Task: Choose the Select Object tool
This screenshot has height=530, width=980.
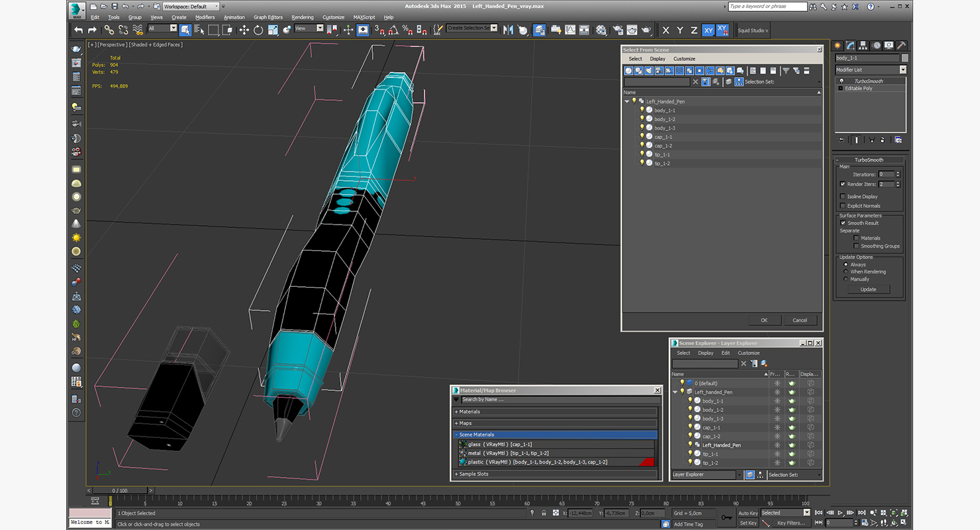Action: (x=185, y=30)
